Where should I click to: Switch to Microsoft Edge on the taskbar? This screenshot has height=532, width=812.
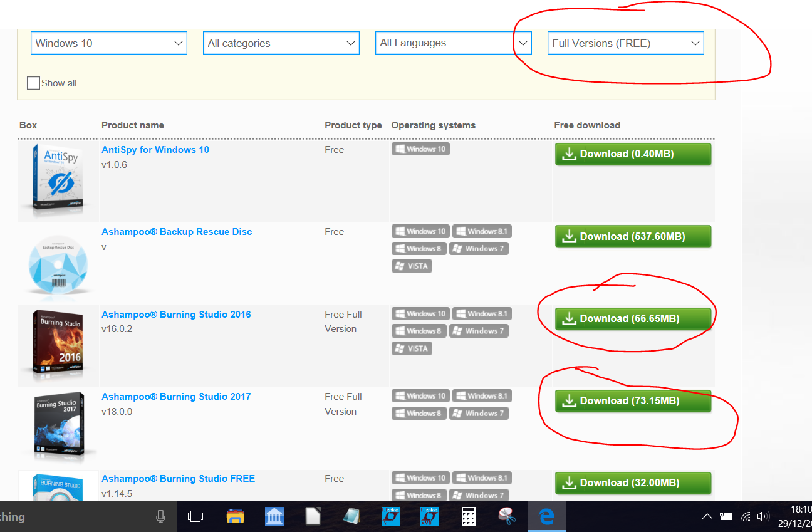[x=546, y=516]
